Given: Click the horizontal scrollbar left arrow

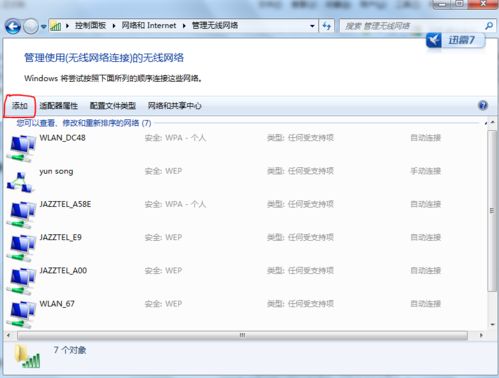Looking at the screenshot, I should tap(8, 335).
